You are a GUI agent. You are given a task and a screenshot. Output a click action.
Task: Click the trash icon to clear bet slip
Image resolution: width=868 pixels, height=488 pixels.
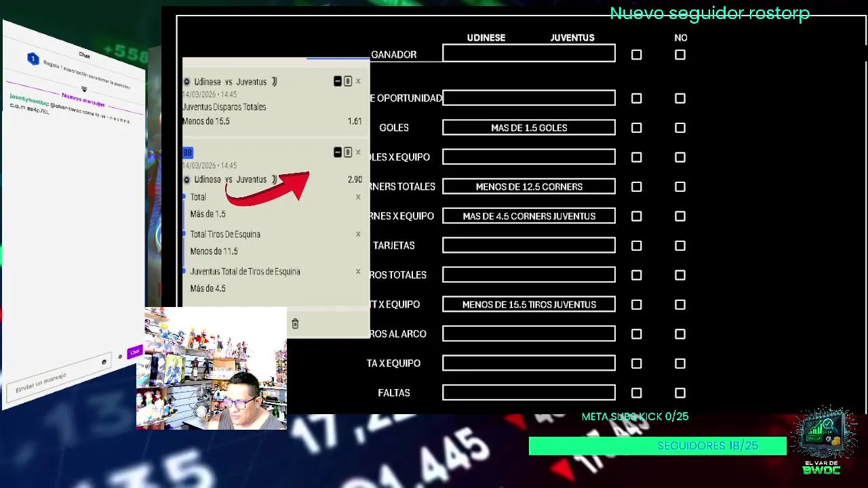295,324
